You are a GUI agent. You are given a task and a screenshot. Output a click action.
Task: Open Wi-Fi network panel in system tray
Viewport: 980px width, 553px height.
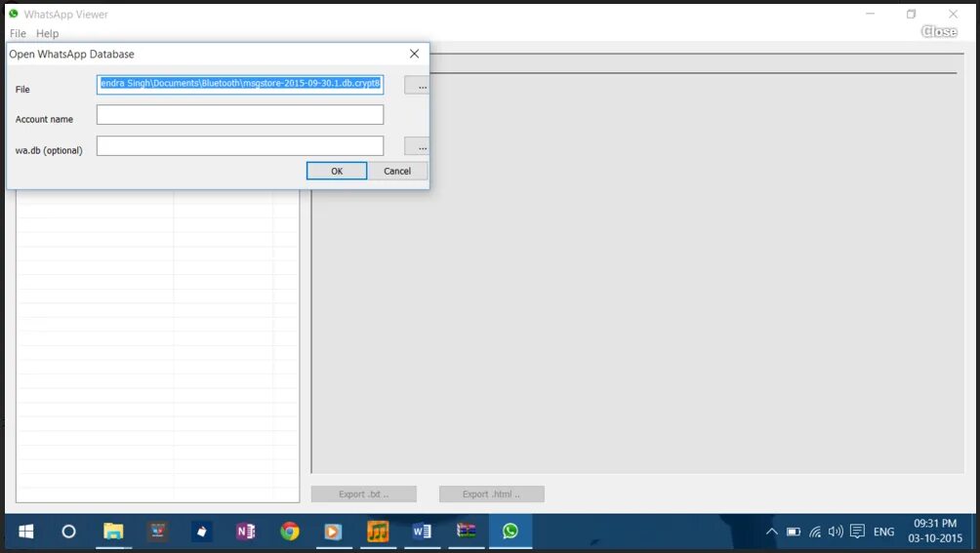(815, 532)
